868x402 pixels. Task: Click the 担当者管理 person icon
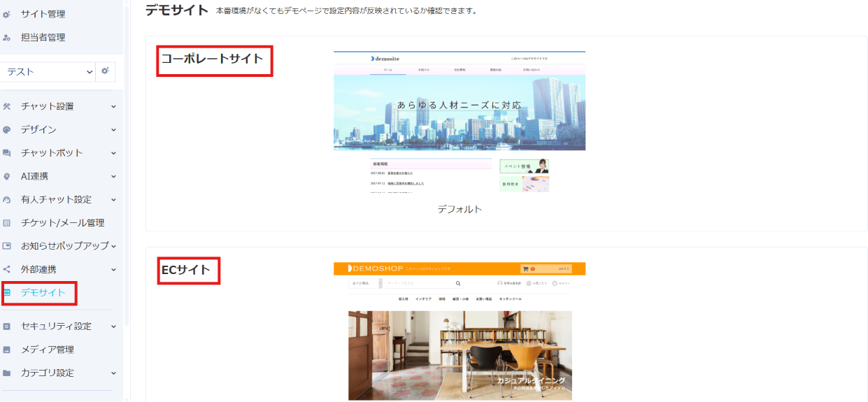[x=7, y=37]
